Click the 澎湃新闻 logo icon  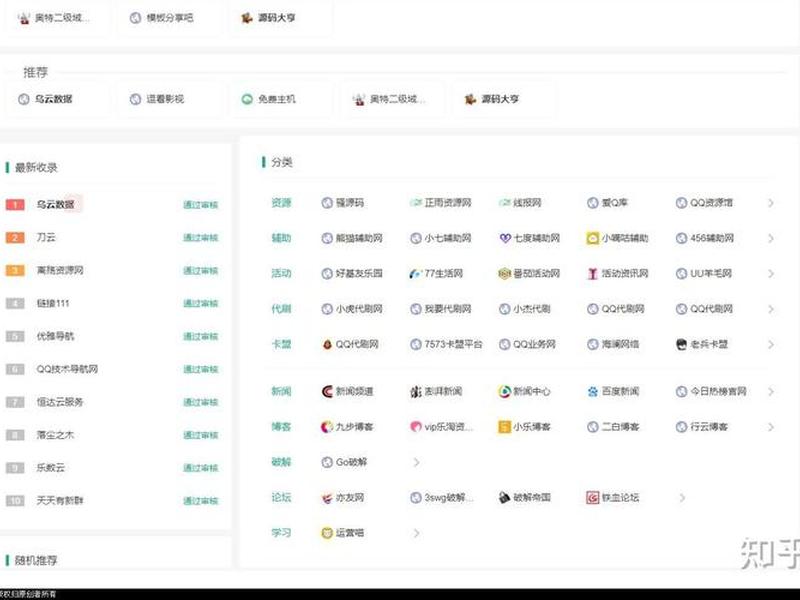tap(416, 391)
